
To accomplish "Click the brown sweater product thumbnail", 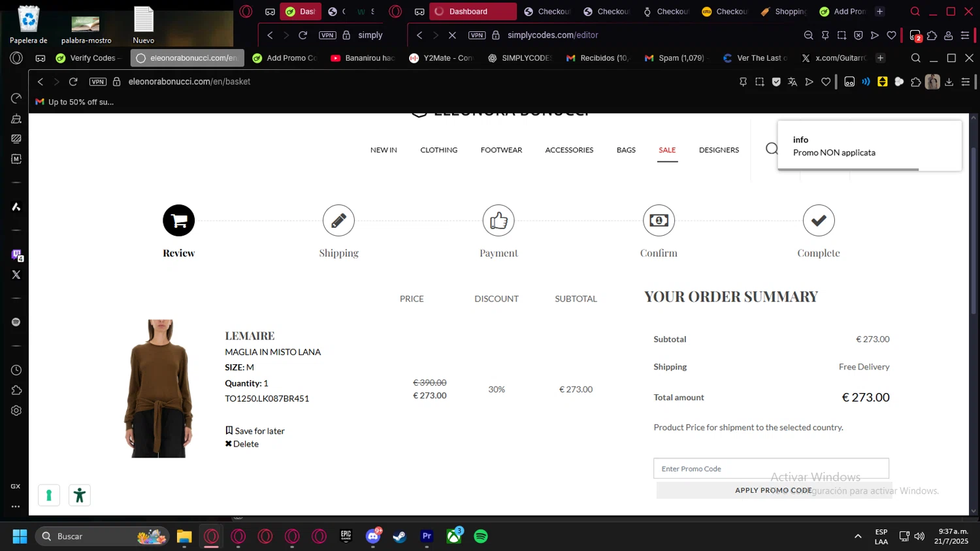I will click(159, 388).
